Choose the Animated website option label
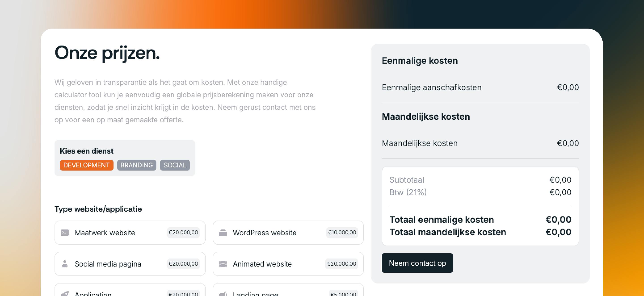 pyautogui.click(x=262, y=264)
